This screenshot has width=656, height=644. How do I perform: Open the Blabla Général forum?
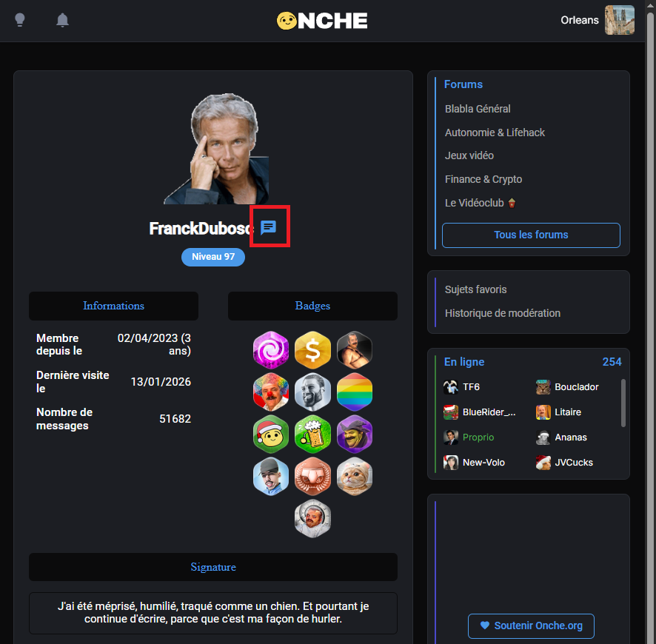pyautogui.click(x=478, y=109)
